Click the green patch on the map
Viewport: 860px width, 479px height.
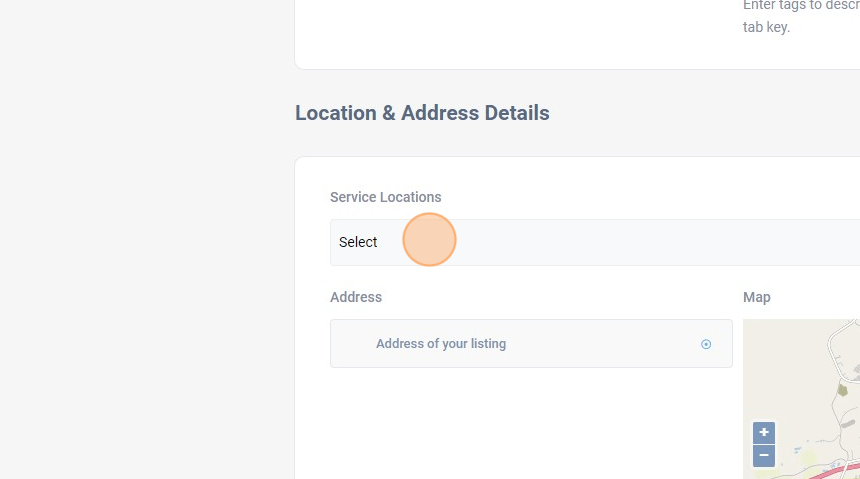click(842, 389)
